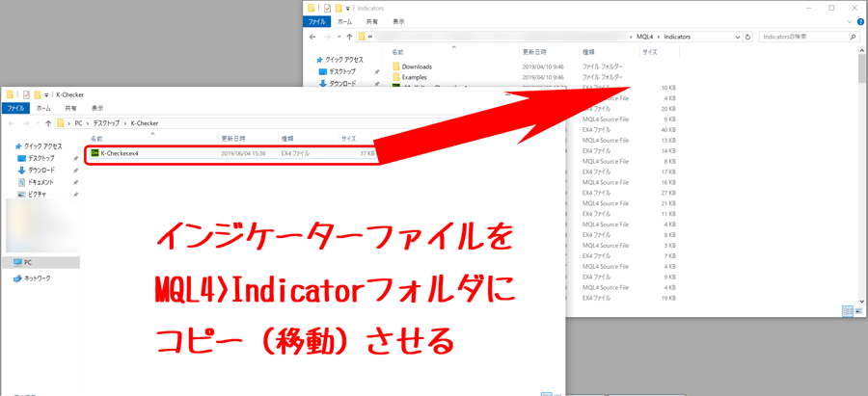Open ホーム tab in Indicators window
The width and height of the screenshot is (868, 396).
click(x=344, y=22)
